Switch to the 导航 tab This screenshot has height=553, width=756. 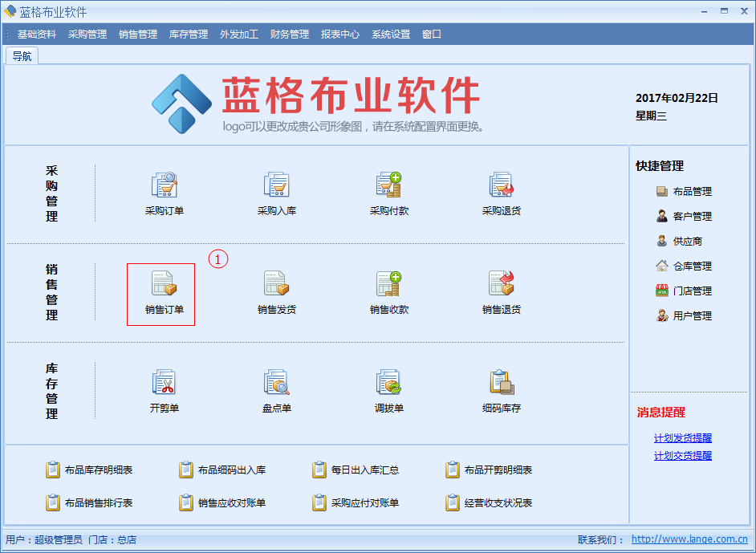point(22,56)
